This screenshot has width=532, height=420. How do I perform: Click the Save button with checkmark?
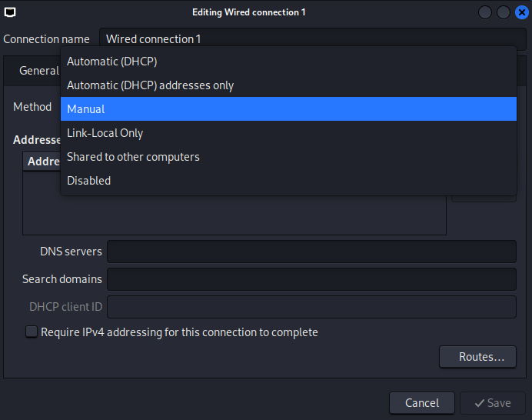[x=492, y=403]
